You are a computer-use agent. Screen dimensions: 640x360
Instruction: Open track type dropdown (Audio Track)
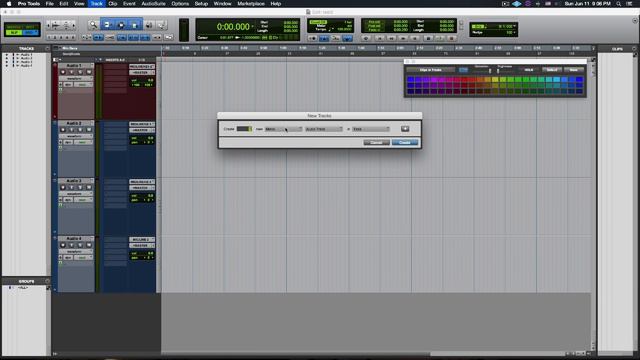coord(324,129)
